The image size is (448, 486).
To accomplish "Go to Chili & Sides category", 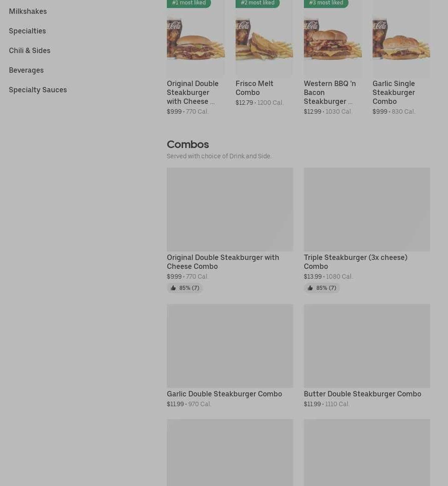I will pos(30,50).
